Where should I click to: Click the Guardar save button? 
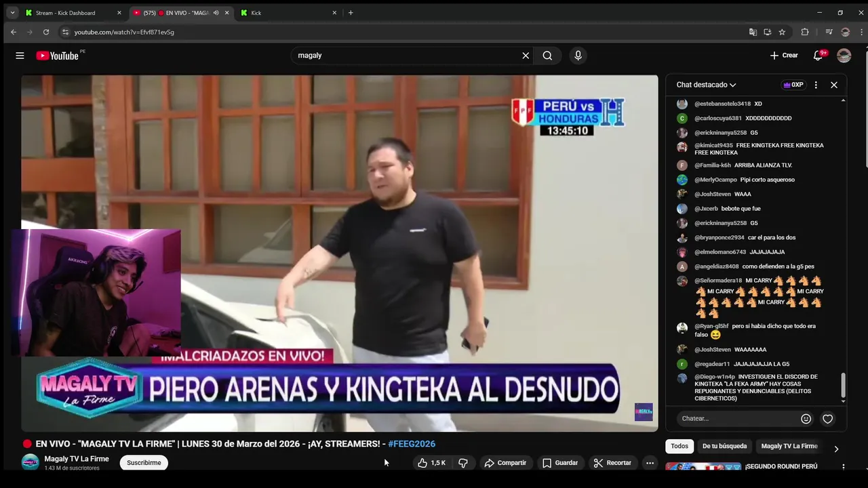point(560,463)
